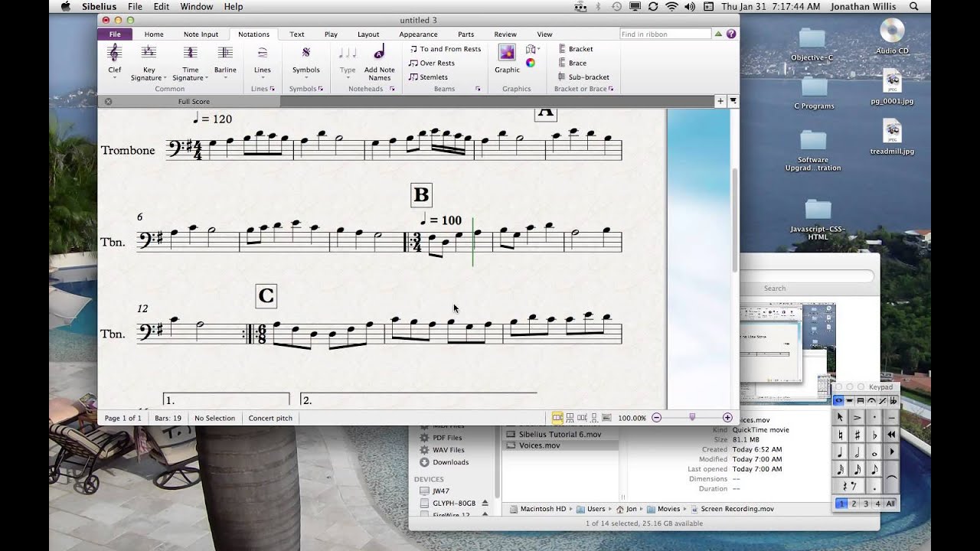Click the Brace button
This screenshot has width=980, height=551.
(x=572, y=63)
